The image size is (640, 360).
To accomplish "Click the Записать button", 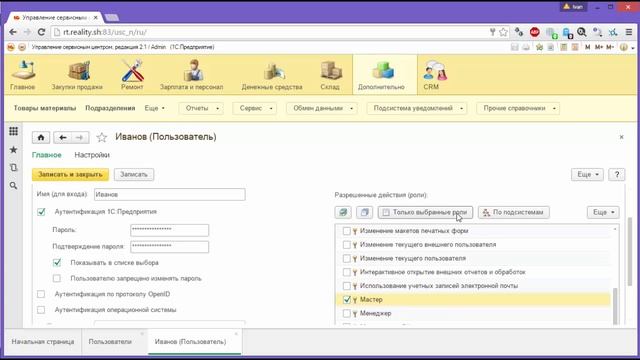I will (134, 175).
